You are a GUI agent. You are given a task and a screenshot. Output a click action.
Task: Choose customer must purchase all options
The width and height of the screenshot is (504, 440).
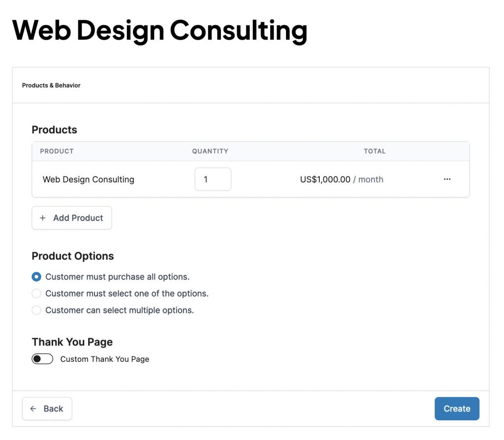pyautogui.click(x=36, y=277)
